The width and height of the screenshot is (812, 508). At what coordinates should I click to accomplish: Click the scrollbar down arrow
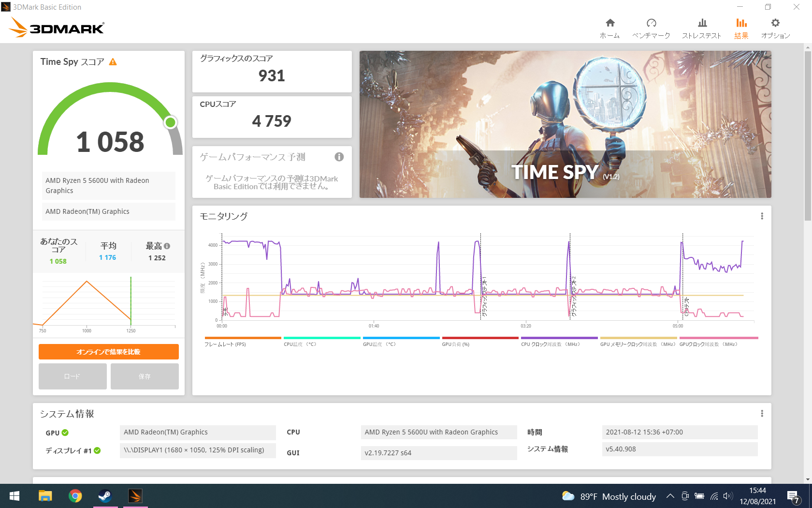[x=808, y=479]
